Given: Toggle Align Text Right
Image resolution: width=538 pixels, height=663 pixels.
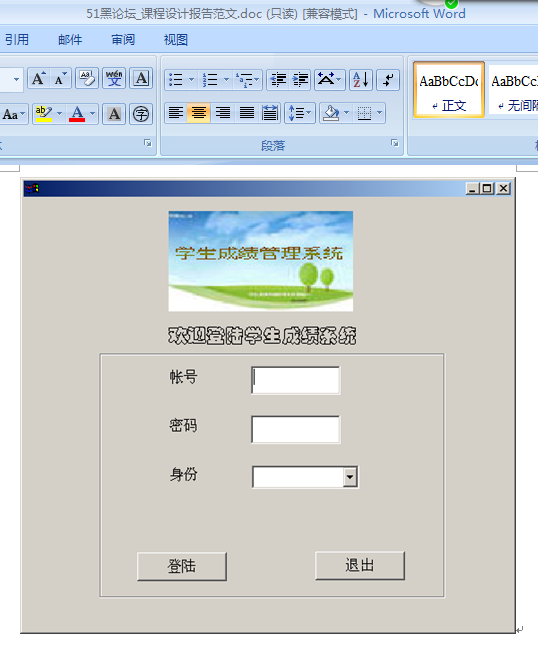Looking at the screenshot, I should (222, 113).
